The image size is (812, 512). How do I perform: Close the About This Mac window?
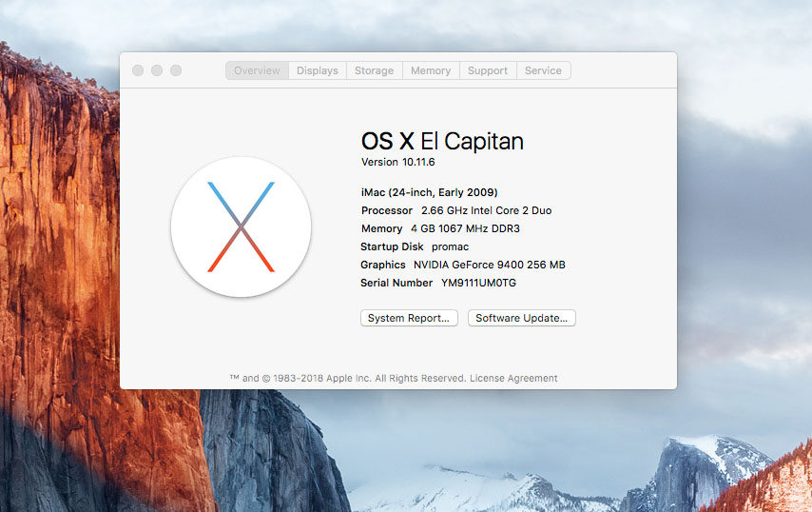coord(138,70)
